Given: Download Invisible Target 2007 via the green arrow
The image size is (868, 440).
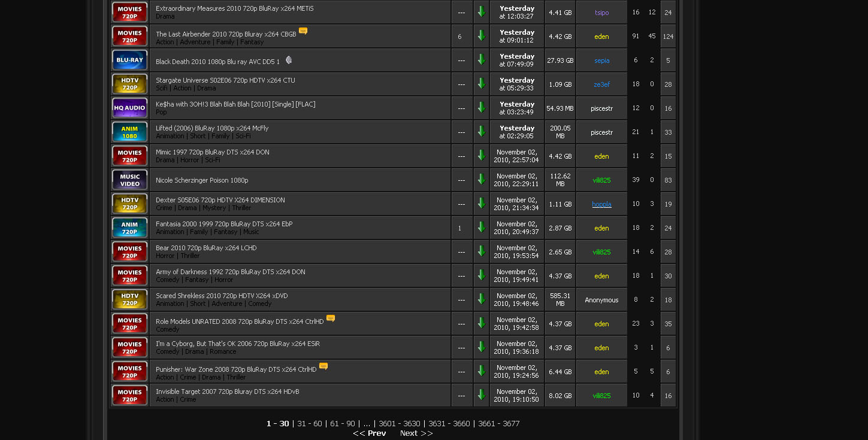Looking at the screenshot, I should (x=481, y=395).
